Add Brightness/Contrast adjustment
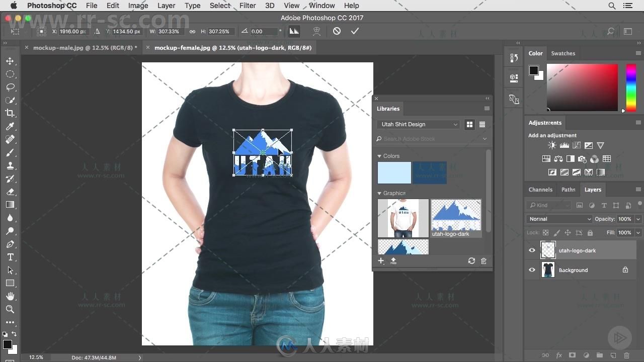644x362 pixels. point(552,145)
